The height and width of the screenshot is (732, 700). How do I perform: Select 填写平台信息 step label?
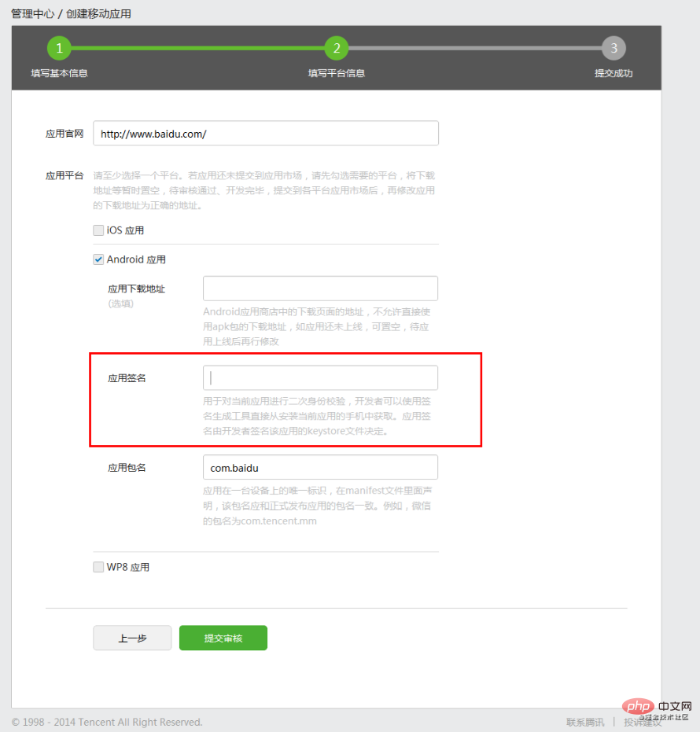336,73
